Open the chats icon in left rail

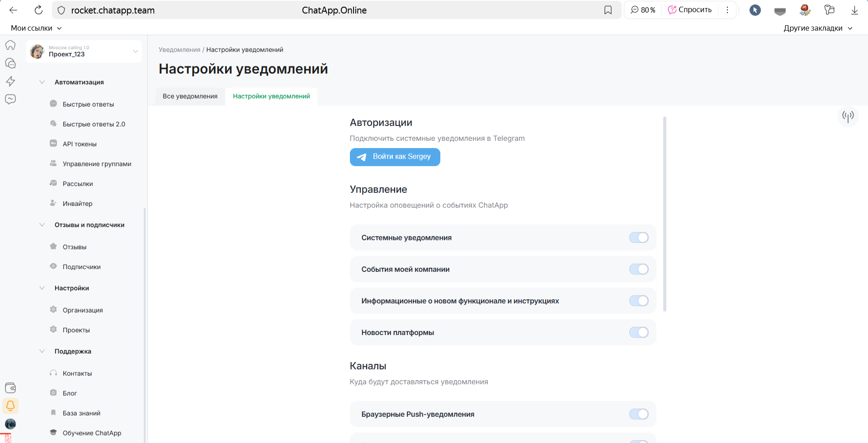10,63
